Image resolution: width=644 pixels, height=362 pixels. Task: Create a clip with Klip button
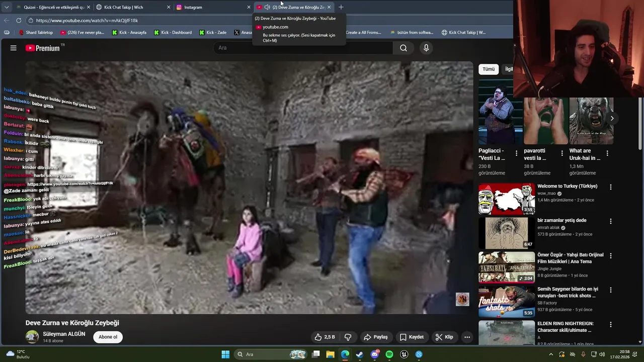point(444,337)
